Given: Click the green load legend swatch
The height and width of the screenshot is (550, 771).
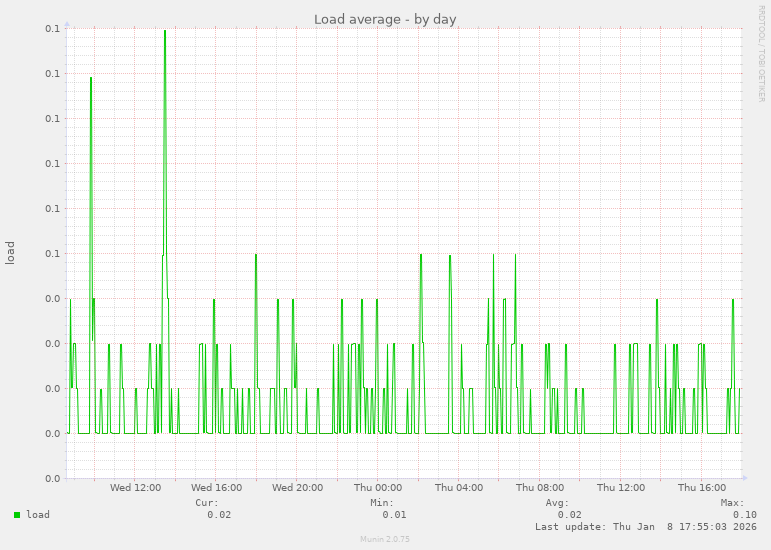Looking at the screenshot, I should tap(17, 515).
